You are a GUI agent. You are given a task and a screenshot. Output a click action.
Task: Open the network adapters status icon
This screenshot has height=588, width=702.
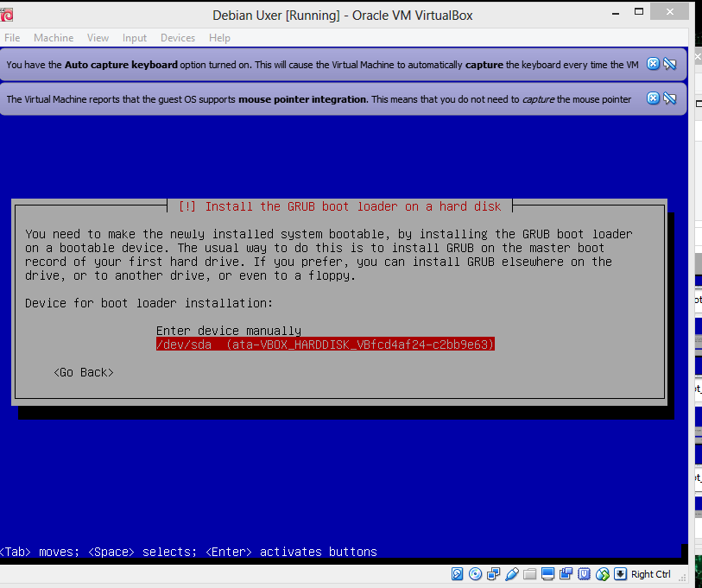tap(493, 573)
